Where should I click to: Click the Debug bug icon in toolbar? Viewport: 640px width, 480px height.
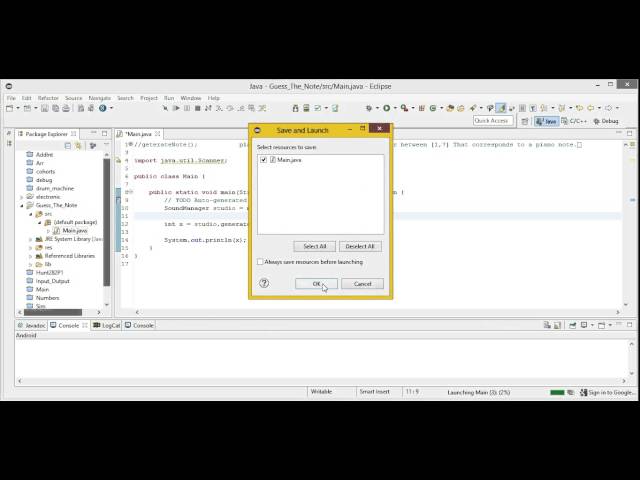click(x=369, y=108)
